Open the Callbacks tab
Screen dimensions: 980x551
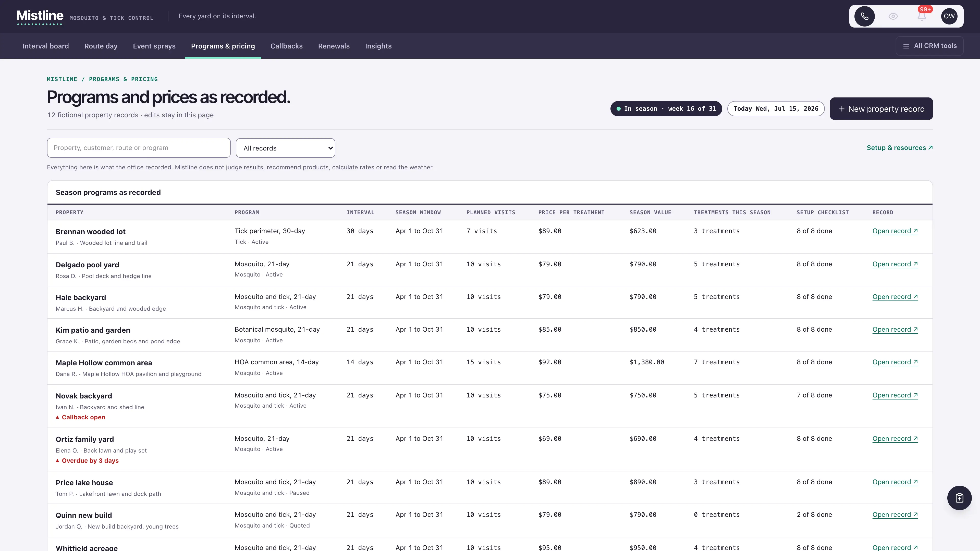(x=286, y=46)
